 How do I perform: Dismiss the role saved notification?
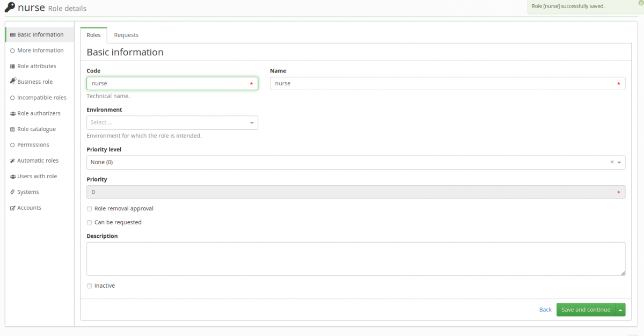641,3
